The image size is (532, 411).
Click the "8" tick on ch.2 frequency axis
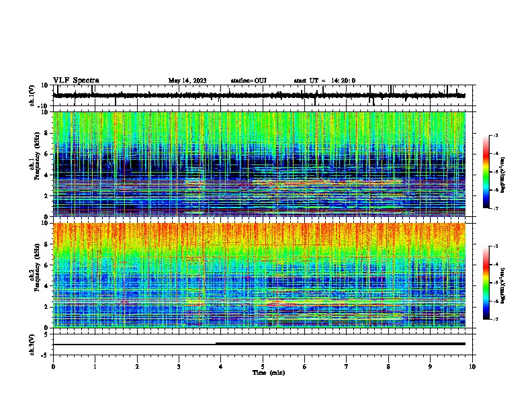coord(47,244)
